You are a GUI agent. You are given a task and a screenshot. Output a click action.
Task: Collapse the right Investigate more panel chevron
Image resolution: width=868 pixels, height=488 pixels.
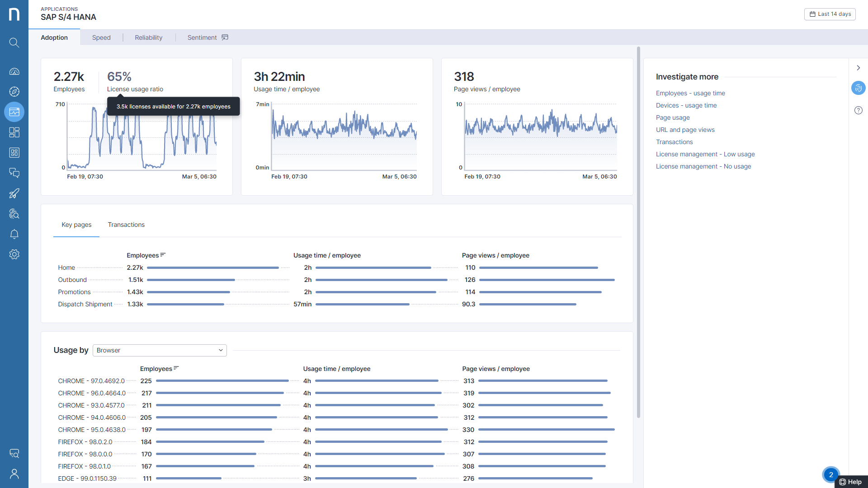tap(858, 68)
